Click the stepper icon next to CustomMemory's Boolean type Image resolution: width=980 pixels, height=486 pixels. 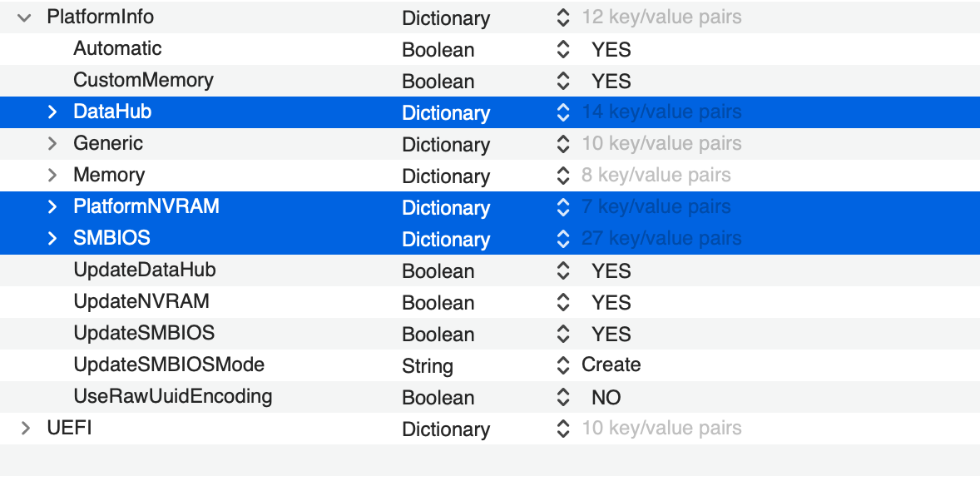[x=563, y=81]
